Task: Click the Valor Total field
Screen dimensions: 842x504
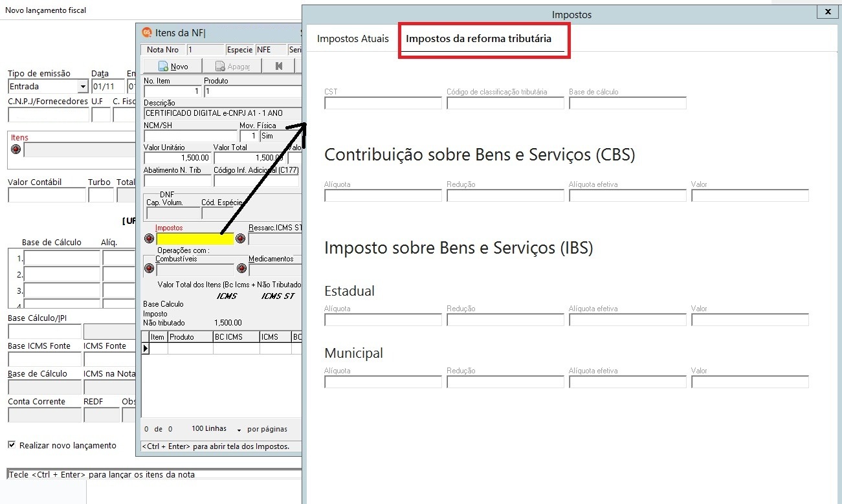Action: pyautogui.click(x=250, y=158)
